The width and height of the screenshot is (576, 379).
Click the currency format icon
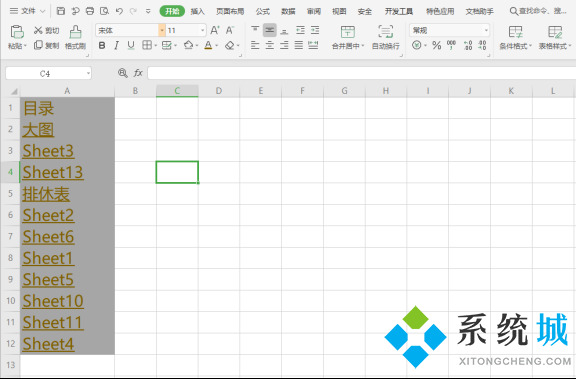pyautogui.click(x=417, y=45)
